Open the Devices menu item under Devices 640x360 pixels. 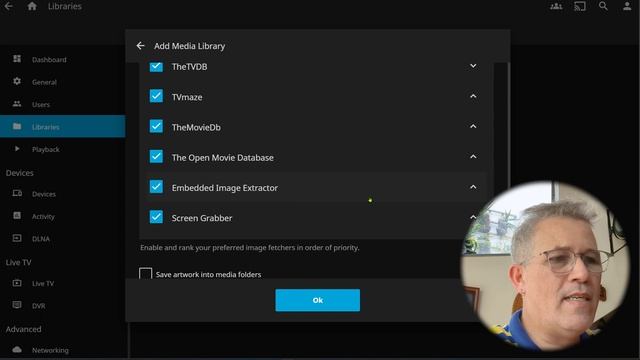(62, 193)
